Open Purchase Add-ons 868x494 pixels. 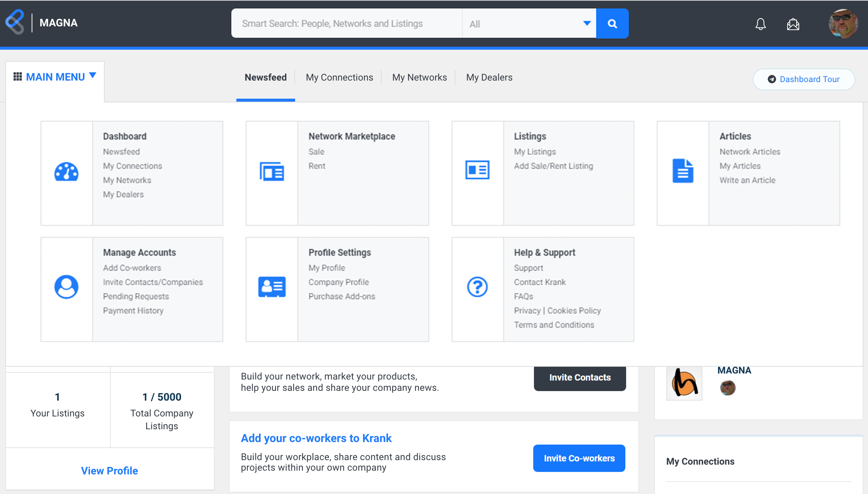click(342, 297)
